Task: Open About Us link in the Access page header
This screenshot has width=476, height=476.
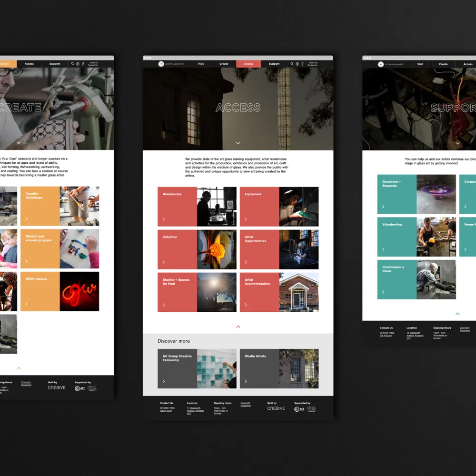Action: click(x=313, y=62)
